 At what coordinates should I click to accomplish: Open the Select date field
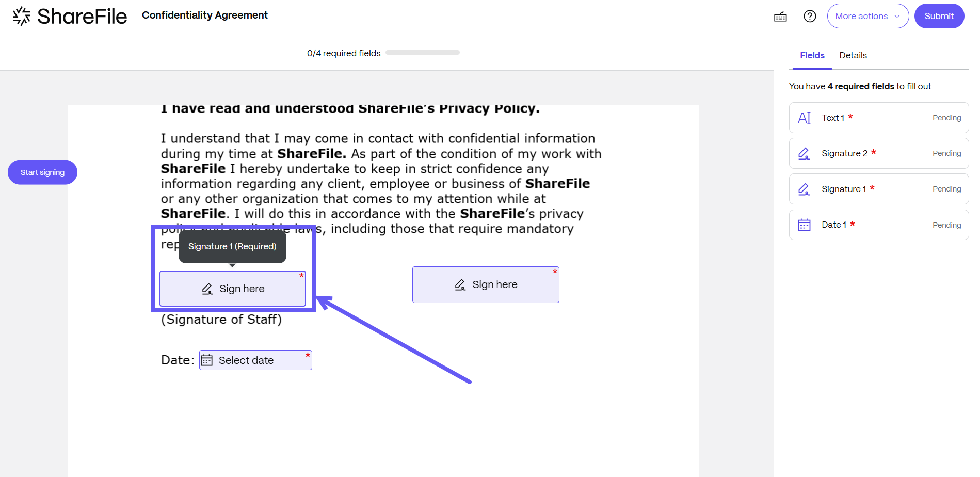click(255, 360)
